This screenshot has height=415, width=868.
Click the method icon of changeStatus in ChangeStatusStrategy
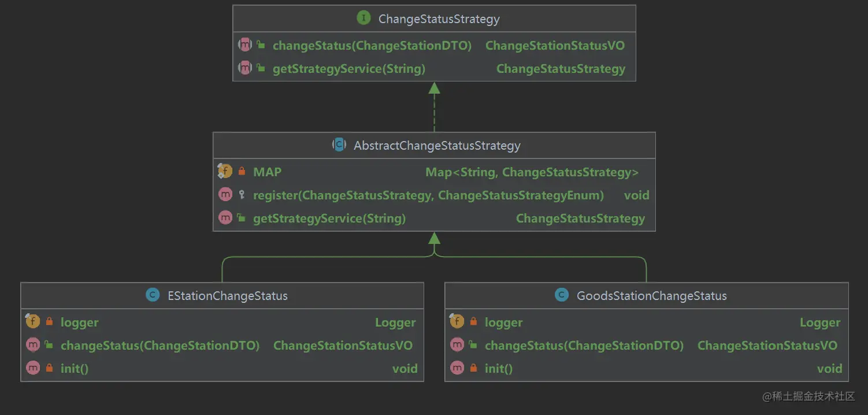click(245, 45)
